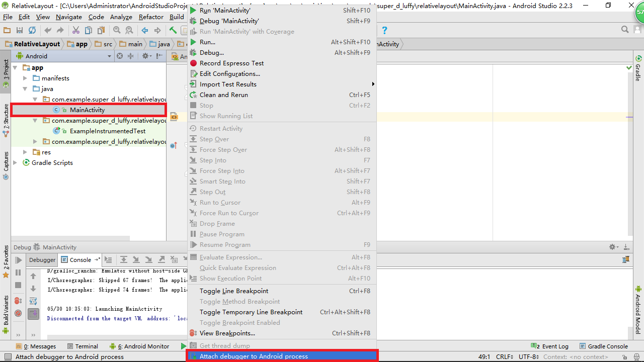Click the Synchronize refresh icon

pyautogui.click(x=32, y=30)
